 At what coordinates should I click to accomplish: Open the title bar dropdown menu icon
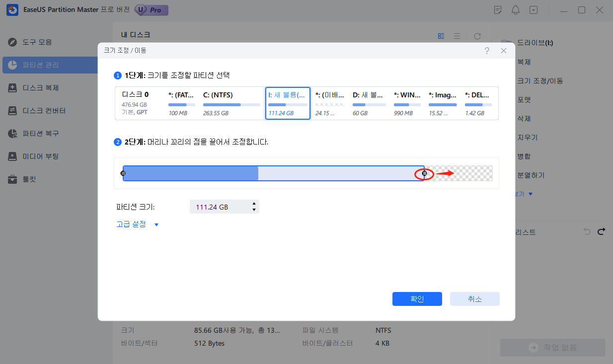pyautogui.click(x=533, y=10)
